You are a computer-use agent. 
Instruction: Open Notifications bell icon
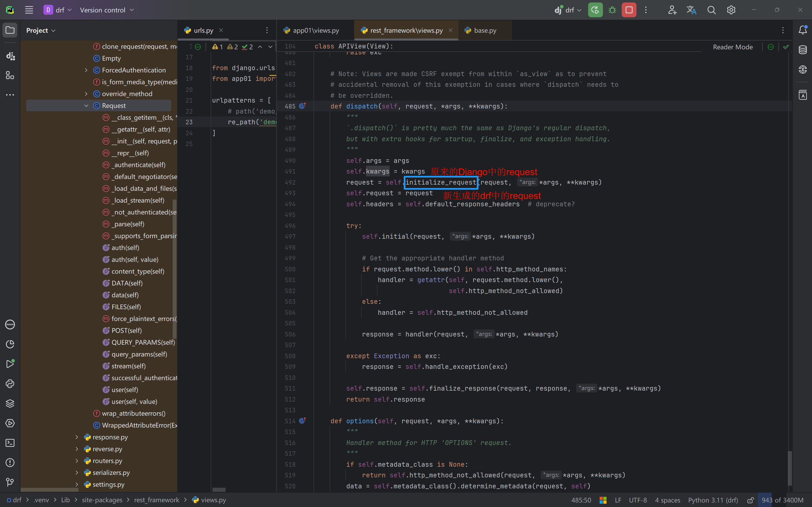click(x=803, y=30)
